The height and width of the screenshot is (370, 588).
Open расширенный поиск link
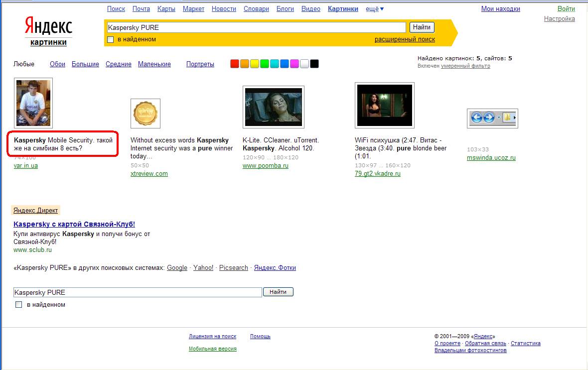coord(405,39)
